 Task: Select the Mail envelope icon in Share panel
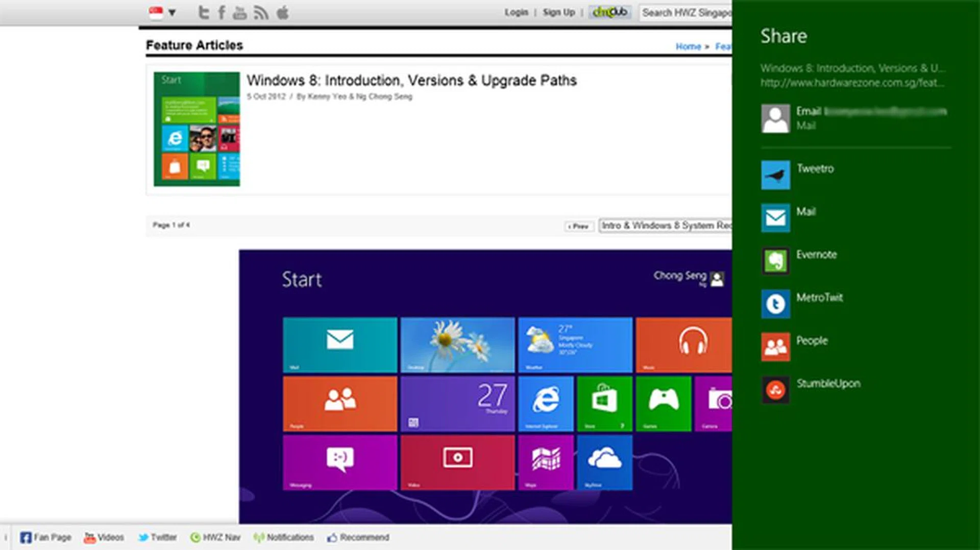click(x=775, y=218)
